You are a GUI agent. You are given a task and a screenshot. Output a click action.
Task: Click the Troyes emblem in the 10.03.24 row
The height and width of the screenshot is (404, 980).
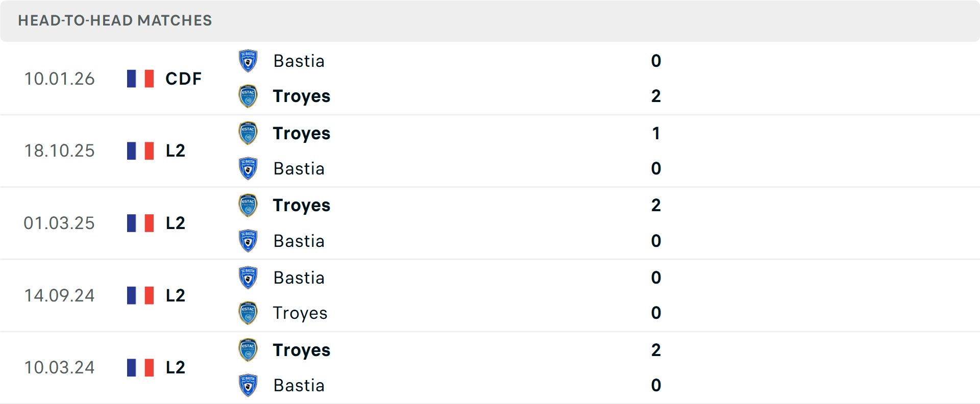248,350
